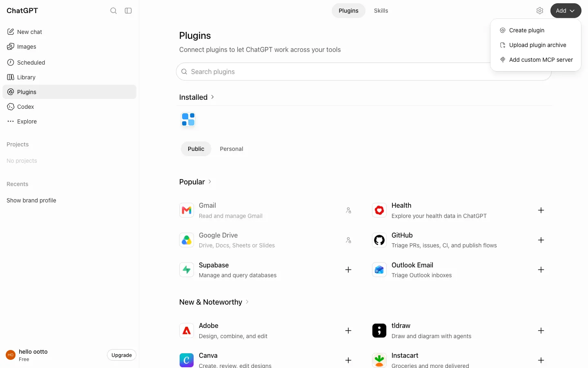588x368 pixels.
Task: Open Scheduled in the sidebar
Action: [x=69, y=63]
